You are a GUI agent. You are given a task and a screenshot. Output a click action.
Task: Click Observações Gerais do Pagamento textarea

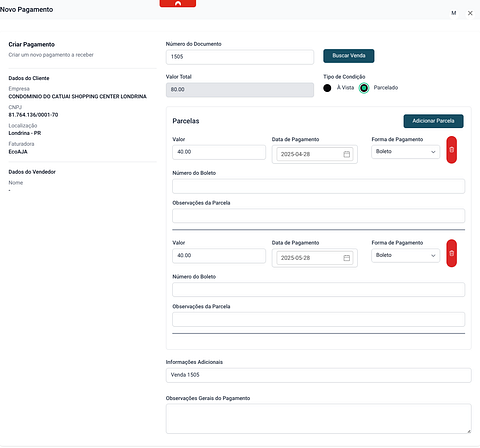click(318, 419)
